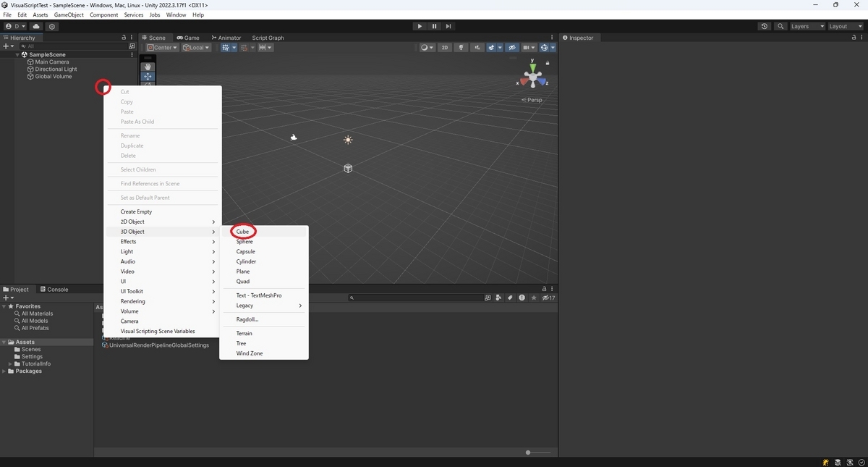
Task: Collapse the SampleScene tree node
Action: tap(17, 54)
